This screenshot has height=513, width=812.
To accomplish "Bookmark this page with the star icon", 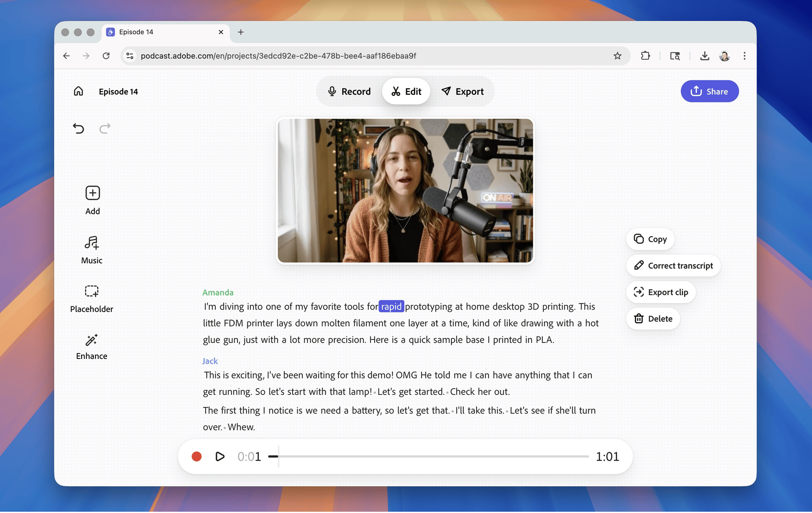I will (x=617, y=56).
